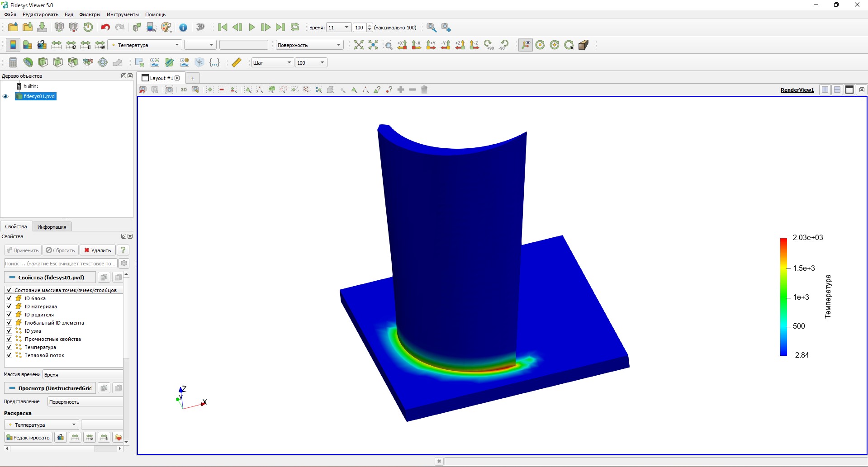Set view direction to +X
868x467 pixels.
pyautogui.click(x=402, y=45)
